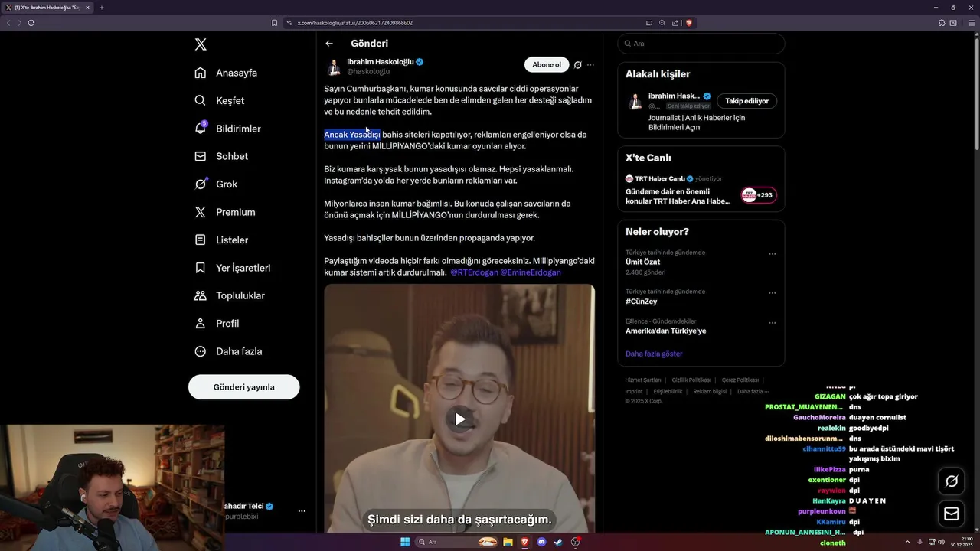Reload the page in browser toolbar
Image resolution: width=980 pixels, height=551 pixels.
coord(31,23)
